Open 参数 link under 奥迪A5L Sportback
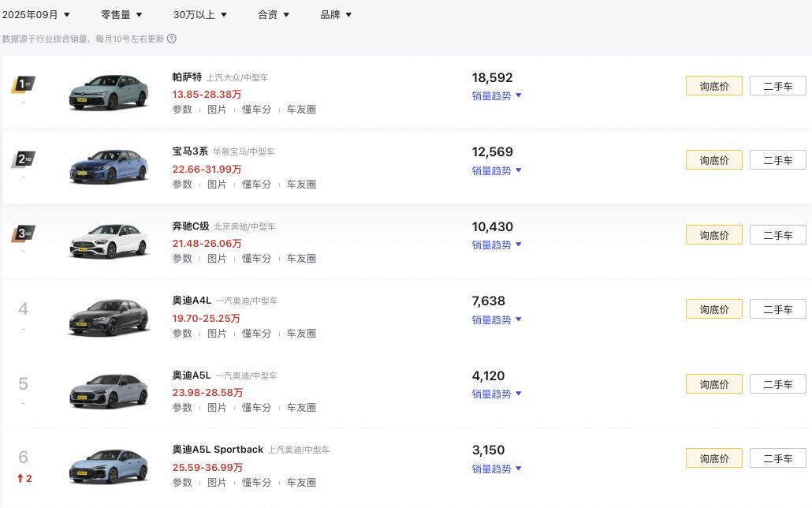The image size is (812, 508). click(182, 482)
